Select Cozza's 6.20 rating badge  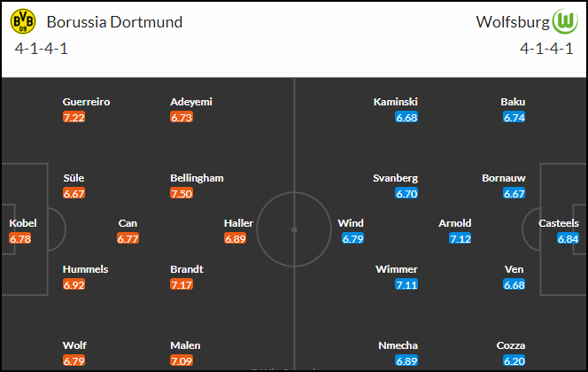(x=514, y=360)
